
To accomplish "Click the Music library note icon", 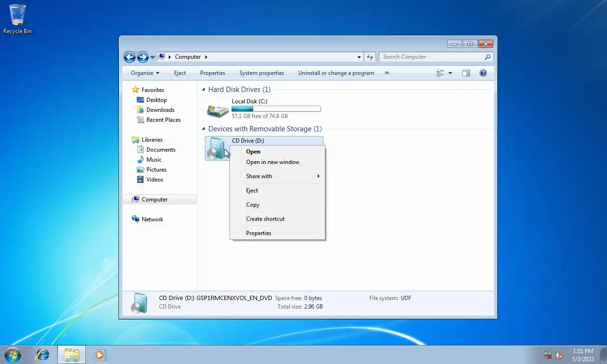I will click(140, 160).
